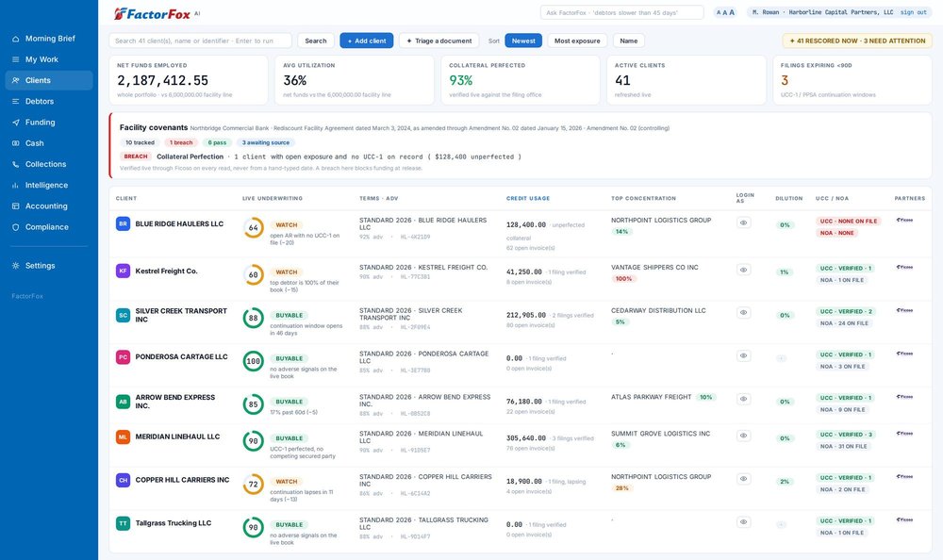Open Morning Brief in the sidebar

(x=49, y=39)
